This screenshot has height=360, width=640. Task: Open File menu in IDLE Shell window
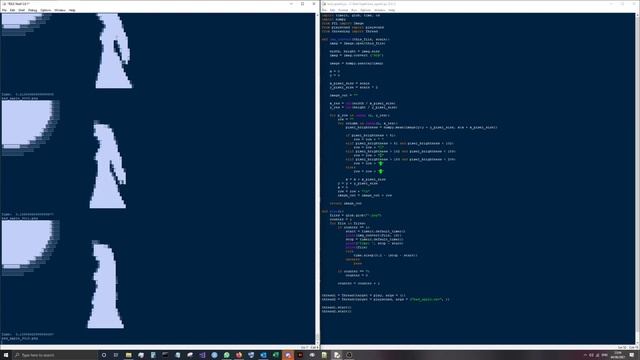click(x=4, y=10)
